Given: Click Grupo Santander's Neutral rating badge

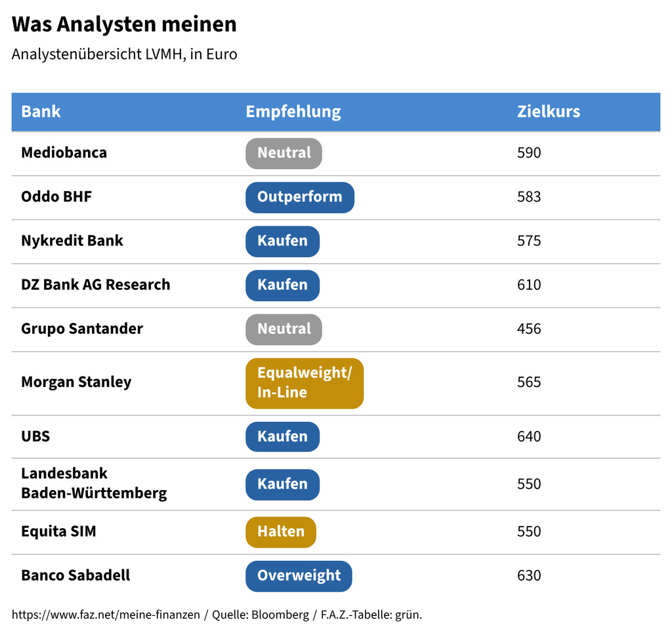Looking at the screenshot, I should coord(283,329).
